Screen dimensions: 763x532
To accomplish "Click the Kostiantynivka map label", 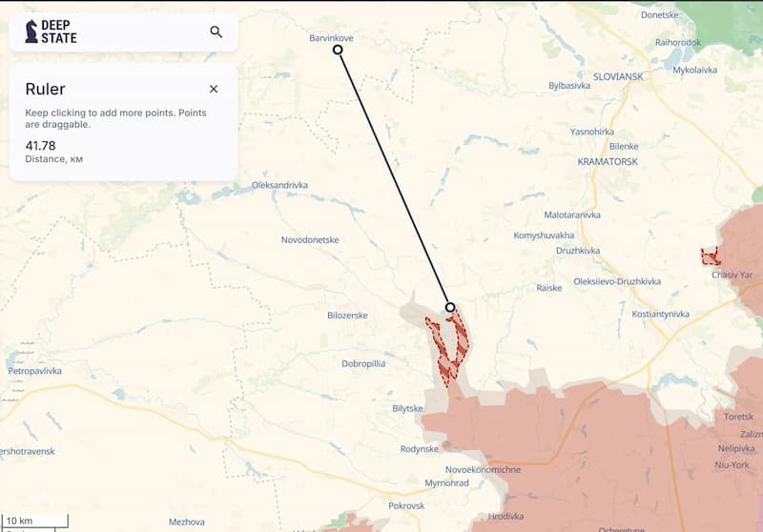I will (660, 314).
